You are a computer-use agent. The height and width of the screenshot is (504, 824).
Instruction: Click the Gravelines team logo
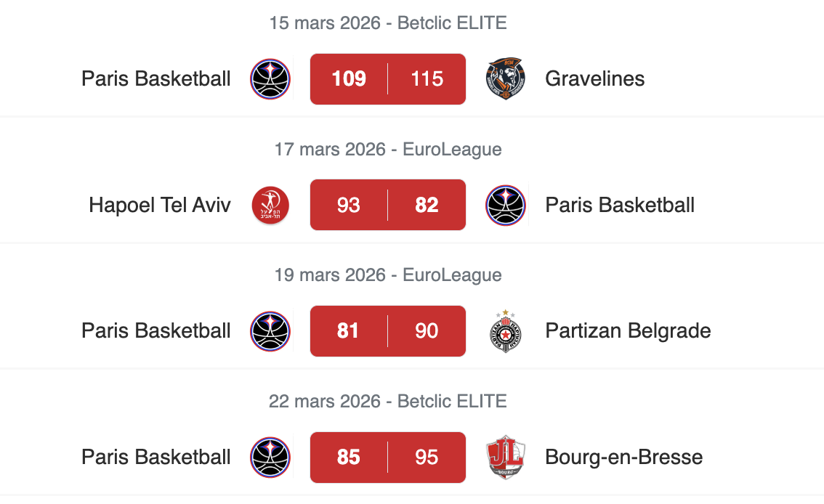pyautogui.click(x=505, y=79)
